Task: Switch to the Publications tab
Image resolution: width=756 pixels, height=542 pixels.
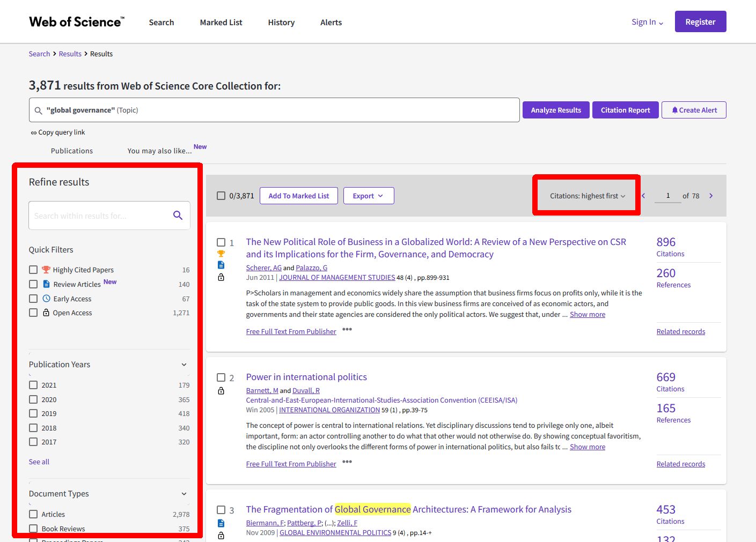Action: click(72, 151)
